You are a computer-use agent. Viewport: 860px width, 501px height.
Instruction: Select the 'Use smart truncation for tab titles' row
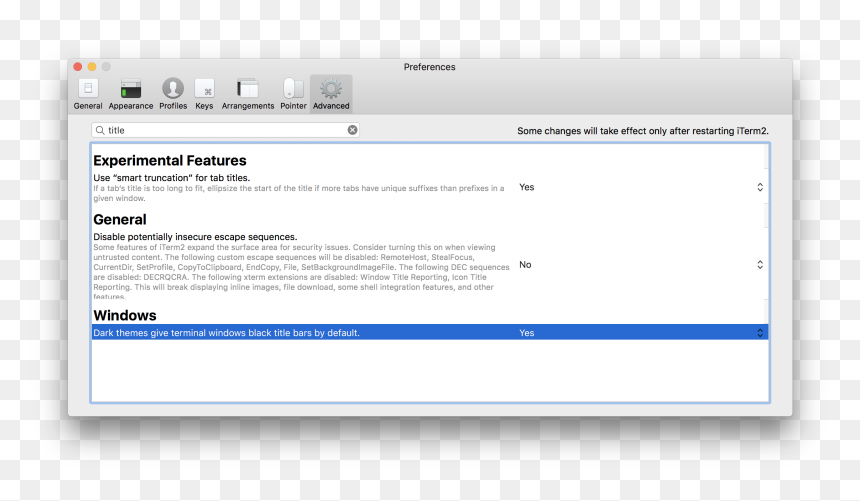click(429, 188)
